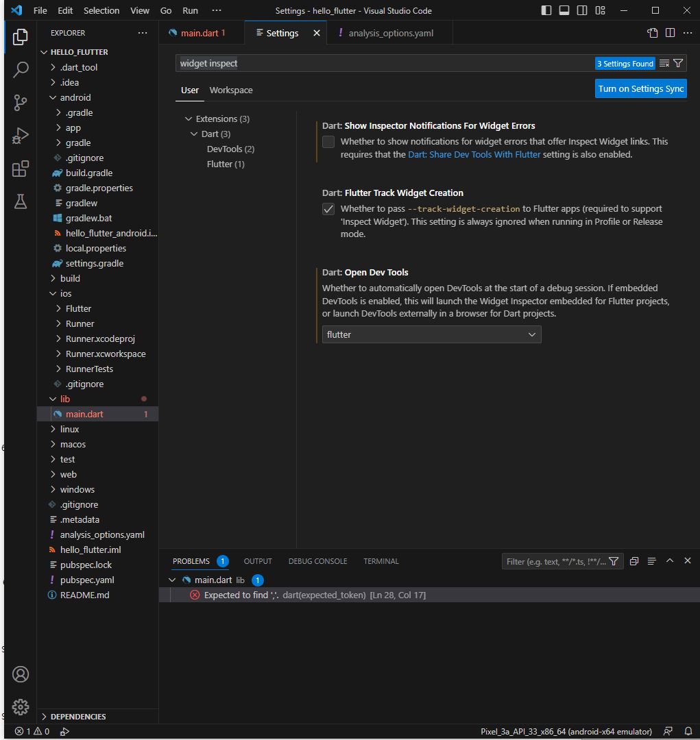Image resolution: width=700 pixels, height=740 pixels.
Task: Open the Explorer view in activity bar
Action: 21,37
